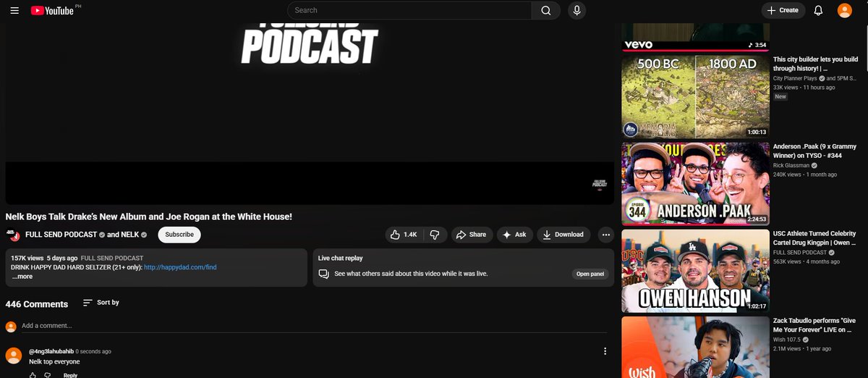The image size is (868, 378).
Task: Click the New badge on city builder video
Action: [780, 96]
